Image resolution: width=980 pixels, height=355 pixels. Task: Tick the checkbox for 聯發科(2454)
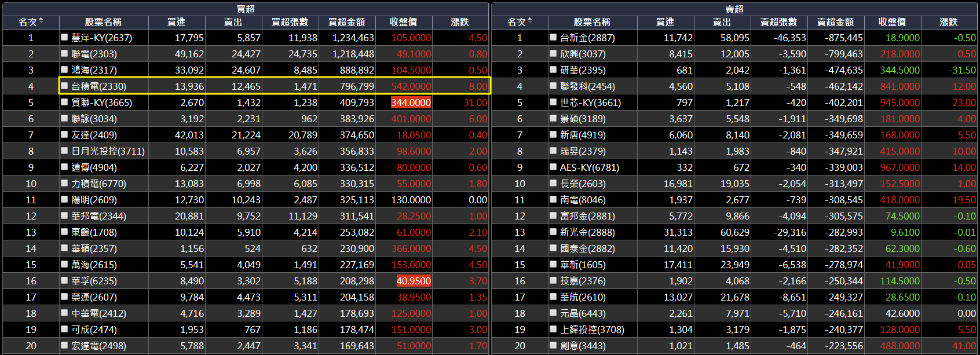pos(553,86)
